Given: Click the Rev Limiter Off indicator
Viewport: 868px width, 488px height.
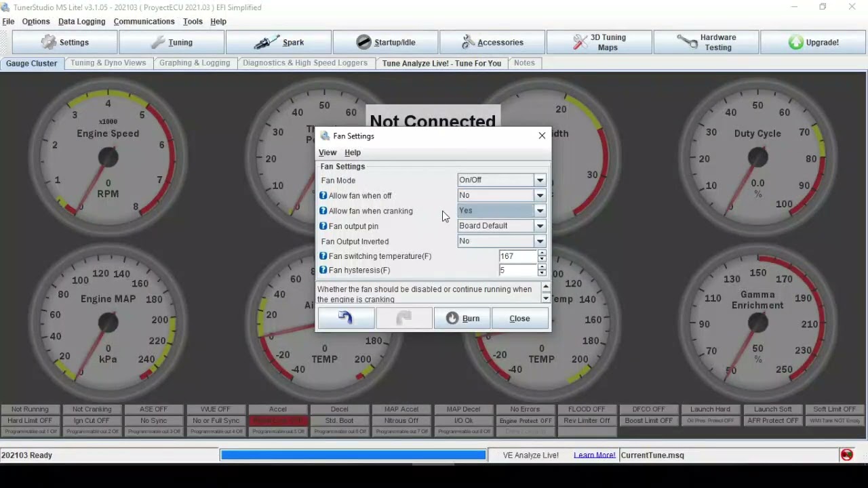Looking at the screenshot, I should tap(587, 421).
